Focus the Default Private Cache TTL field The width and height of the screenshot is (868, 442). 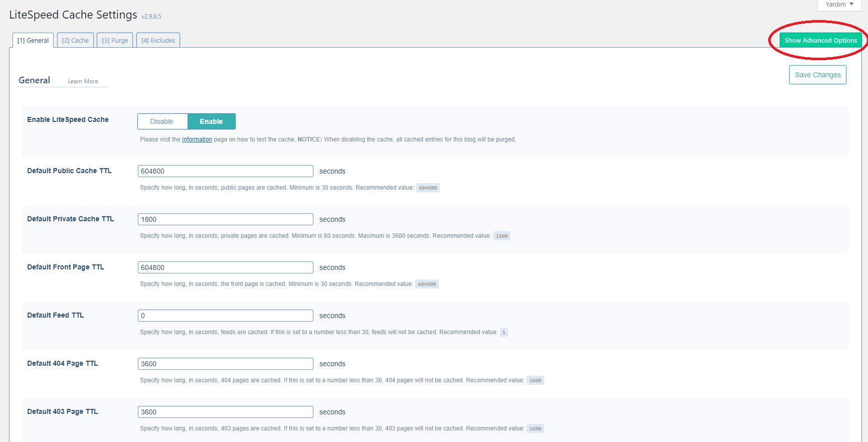[x=226, y=219]
